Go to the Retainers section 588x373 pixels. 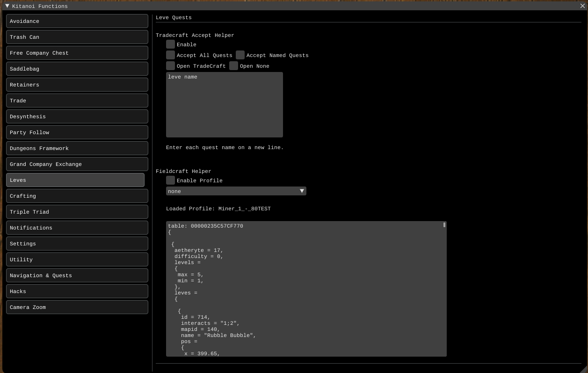coord(77,85)
